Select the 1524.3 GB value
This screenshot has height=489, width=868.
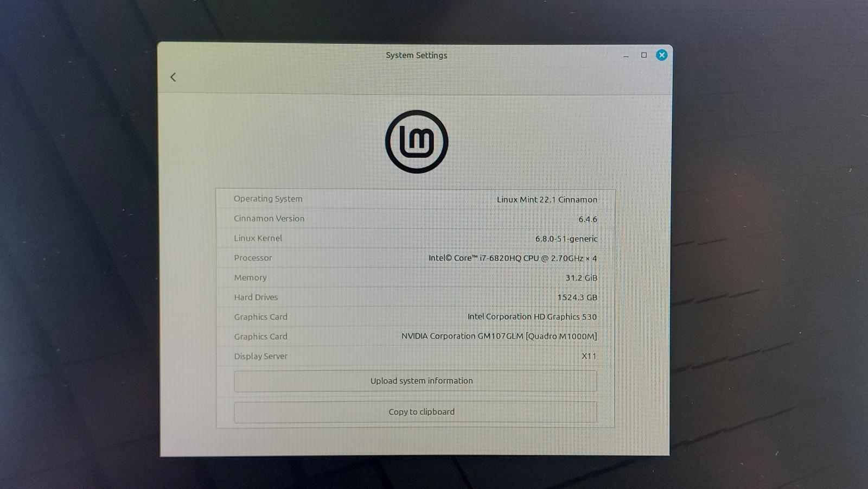tap(577, 297)
